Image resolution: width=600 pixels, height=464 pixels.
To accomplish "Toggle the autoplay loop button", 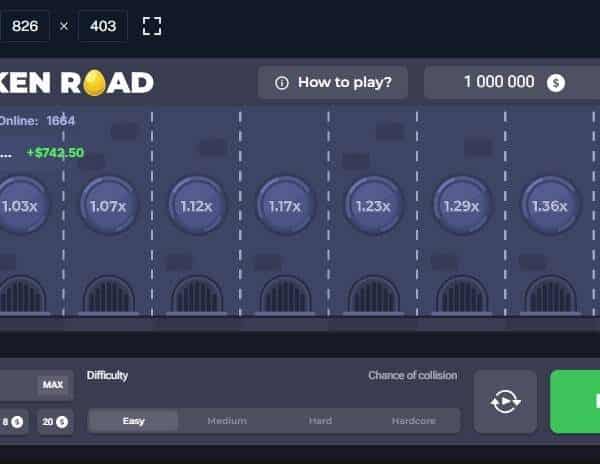I will [505, 402].
